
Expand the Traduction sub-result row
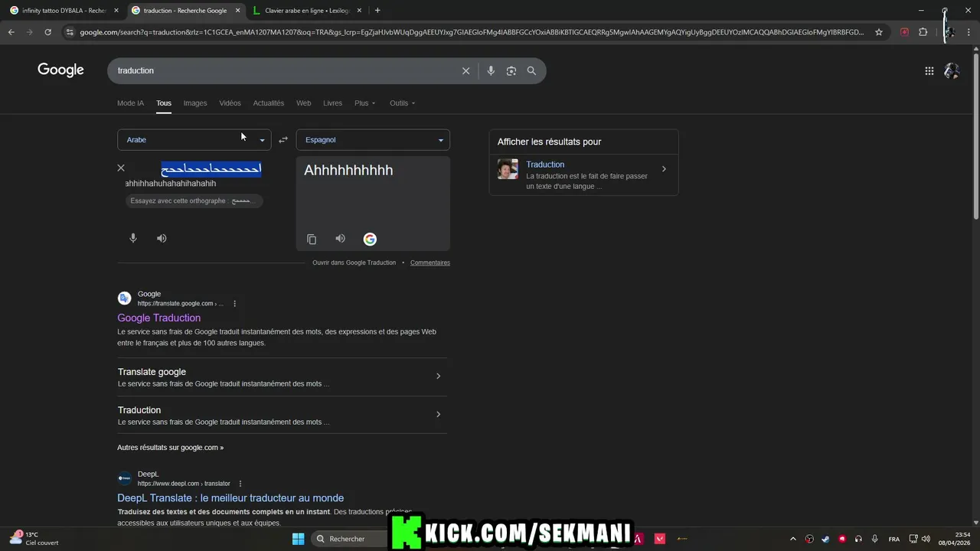pos(283,416)
